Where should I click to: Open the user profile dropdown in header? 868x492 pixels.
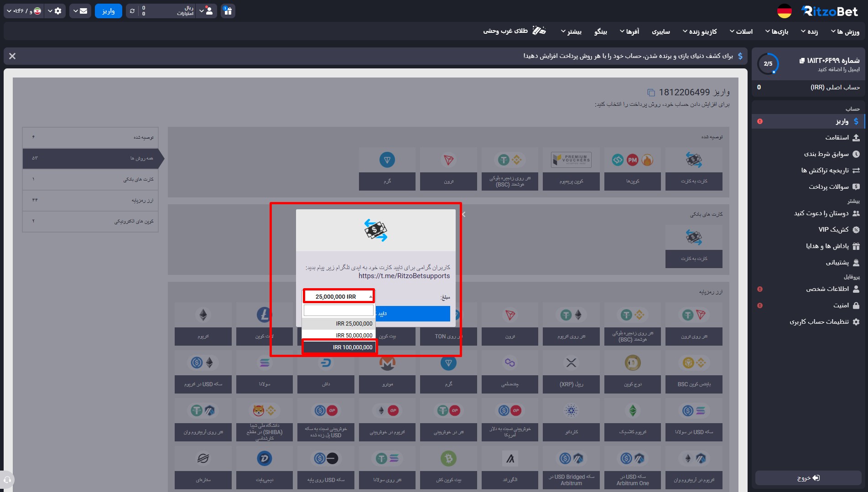click(x=206, y=11)
